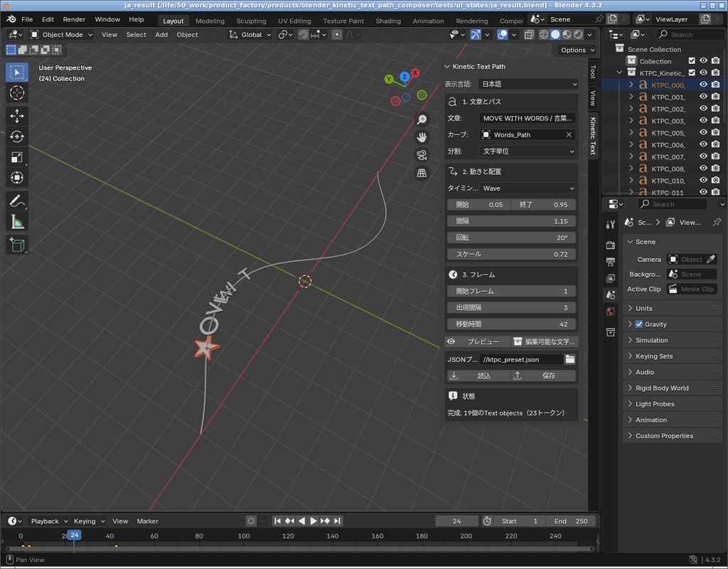This screenshot has width=728, height=569.
Task: Switch to the Modeling workspace tab
Action: (210, 21)
